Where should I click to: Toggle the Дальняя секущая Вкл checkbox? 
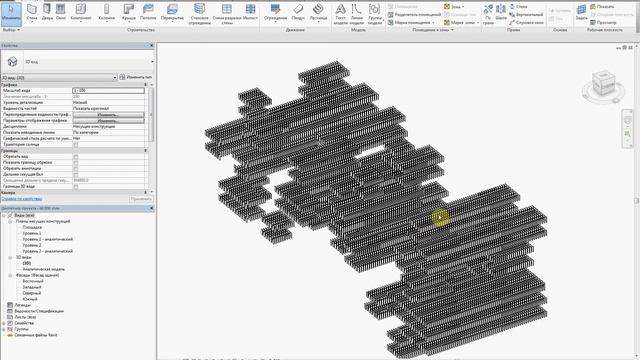pyautogui.click(x=76, y=174)
